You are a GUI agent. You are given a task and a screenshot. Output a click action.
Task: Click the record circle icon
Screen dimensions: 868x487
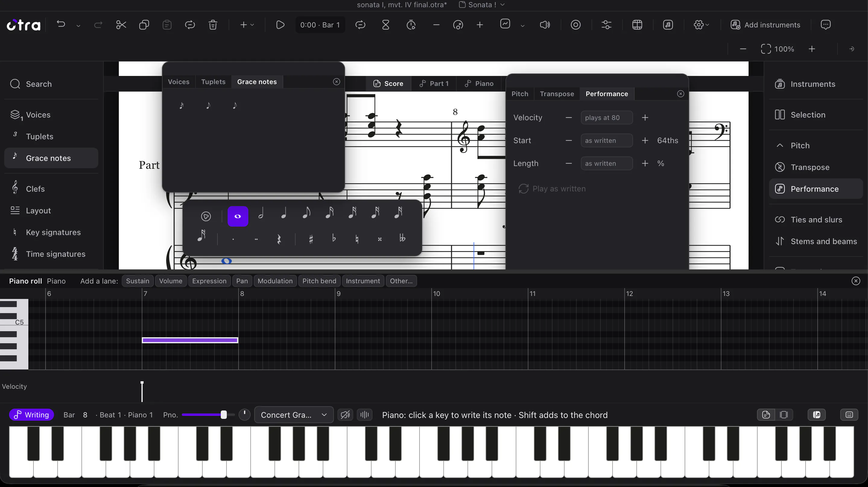click(575, 25)
